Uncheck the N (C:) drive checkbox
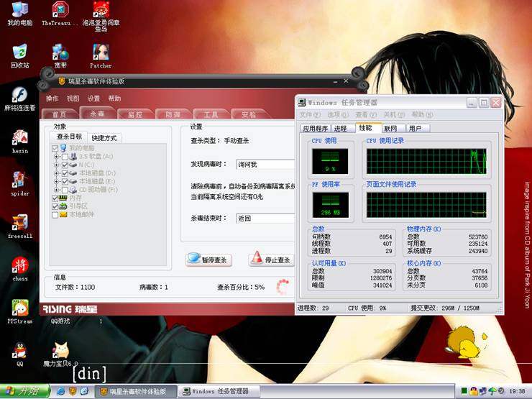Viewport: 532px width, 399px height. pyautogui.click(x=65, y=165)
